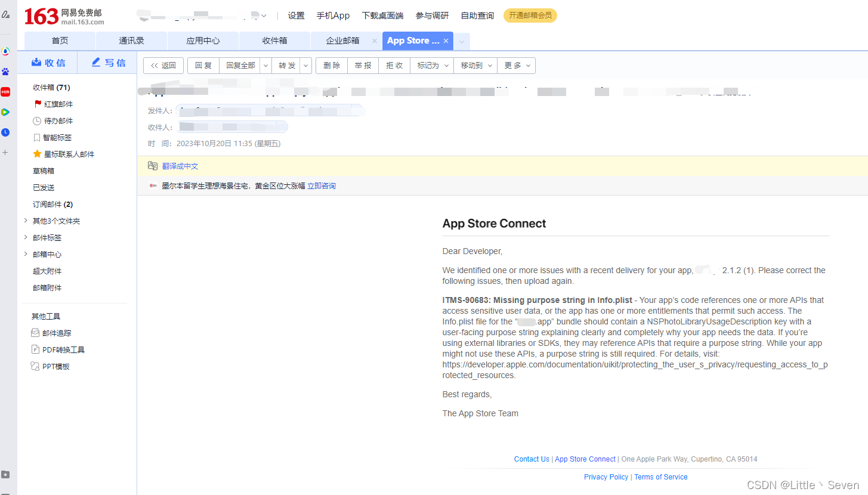
Task: Open 超大附件 item
Action: coord(47,271)
